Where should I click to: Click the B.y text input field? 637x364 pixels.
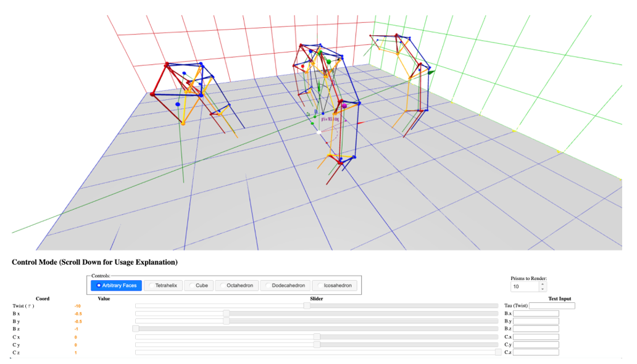(536, 321)
